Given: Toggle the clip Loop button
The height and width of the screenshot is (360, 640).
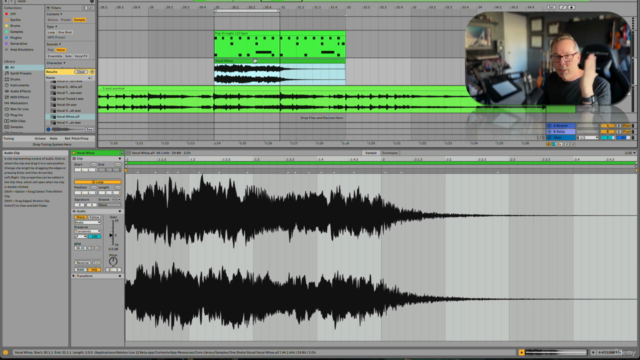Looking at the screenshot, I should (x=97, y=182).
